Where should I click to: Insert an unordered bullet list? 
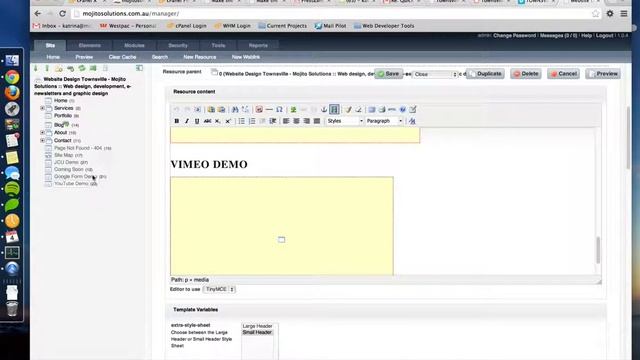tap(242, 121)
